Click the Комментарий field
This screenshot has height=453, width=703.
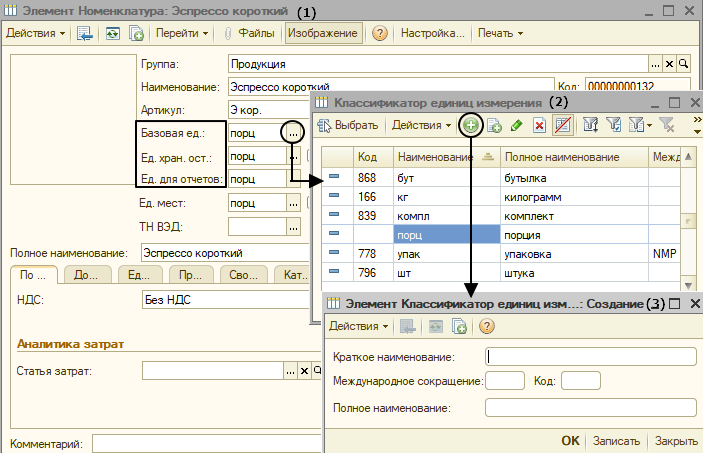(207, 444)
